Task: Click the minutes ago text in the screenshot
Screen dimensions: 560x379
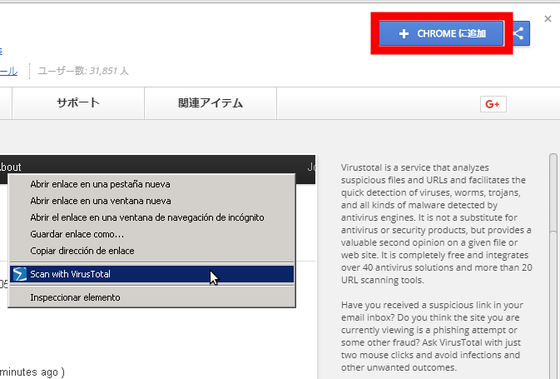Action: [x=32, y=372]
